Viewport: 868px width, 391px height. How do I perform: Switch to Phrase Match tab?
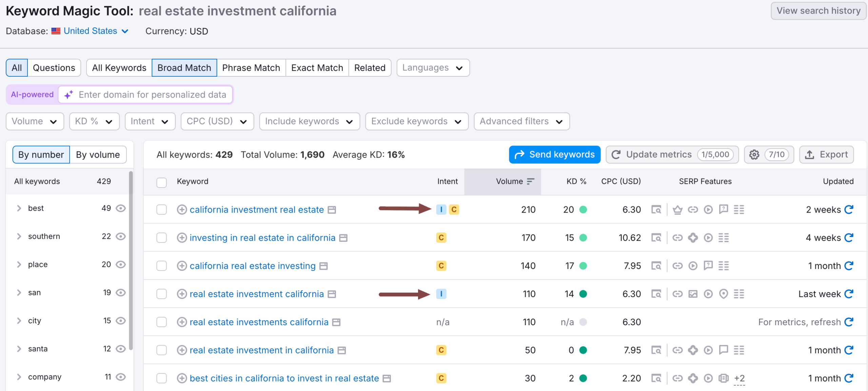pyautogui.click(x=251, y=68)
